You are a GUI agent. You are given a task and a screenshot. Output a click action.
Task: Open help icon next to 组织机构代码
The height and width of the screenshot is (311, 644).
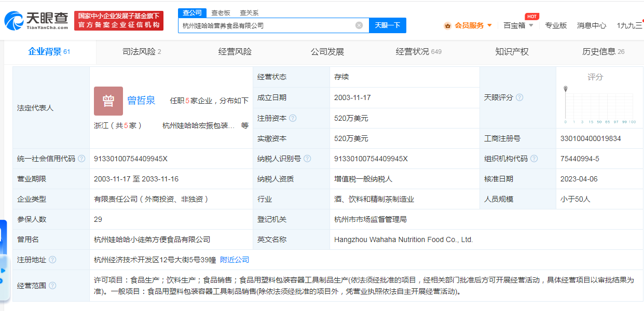tap(534, 159)
